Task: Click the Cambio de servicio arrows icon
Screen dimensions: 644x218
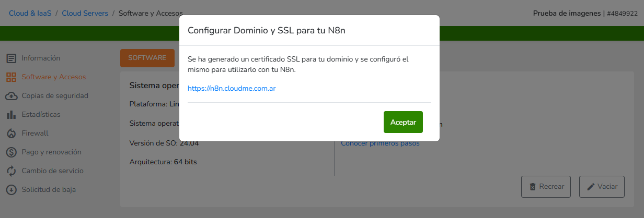Action: [x=11, y=171]
